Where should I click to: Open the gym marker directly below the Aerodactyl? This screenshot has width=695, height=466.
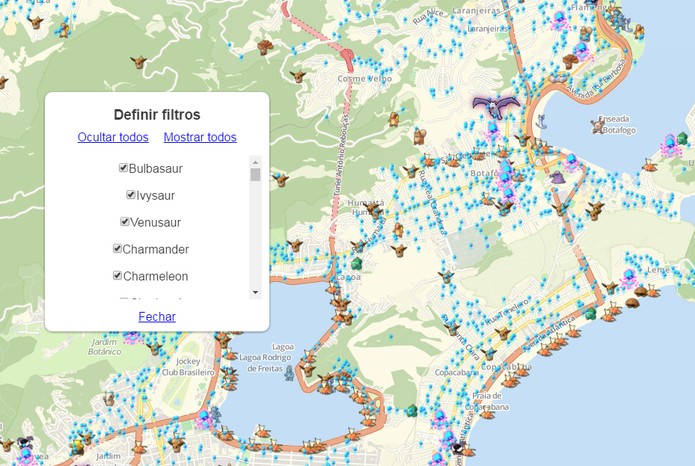(x=492, y=131)
